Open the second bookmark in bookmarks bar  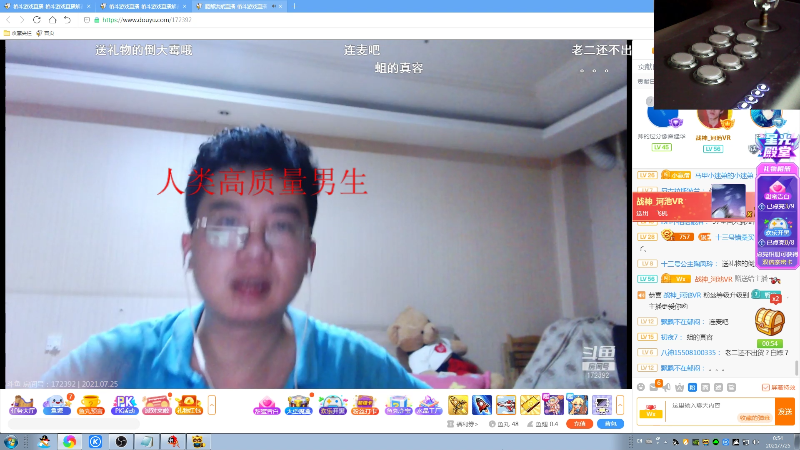coord(45,33)
